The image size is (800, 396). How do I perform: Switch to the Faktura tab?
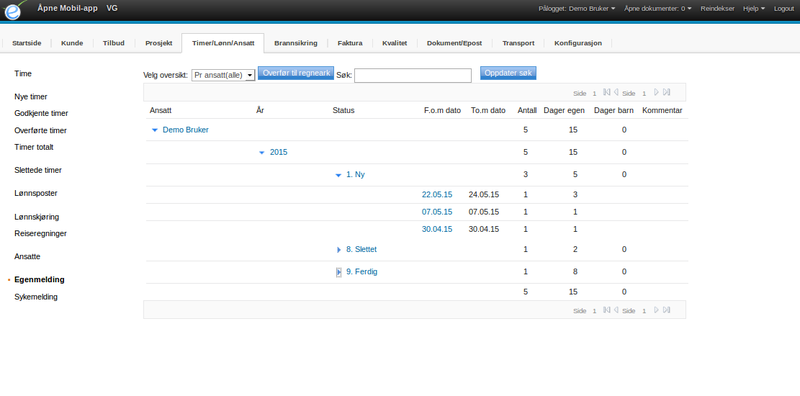pos(350,43)
